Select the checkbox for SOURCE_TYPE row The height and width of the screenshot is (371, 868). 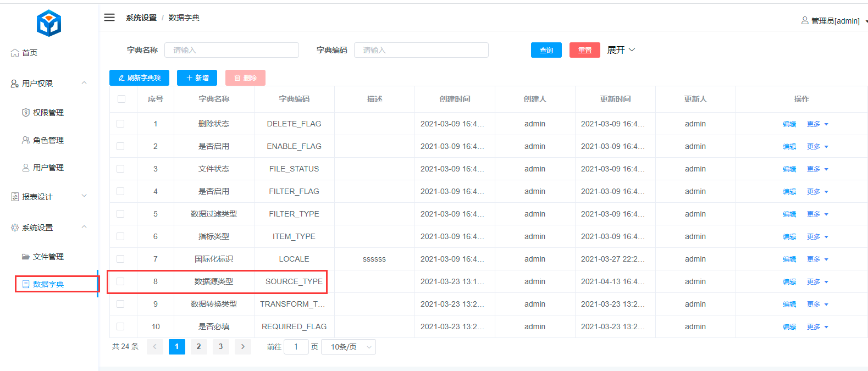(x=120, y=281)
